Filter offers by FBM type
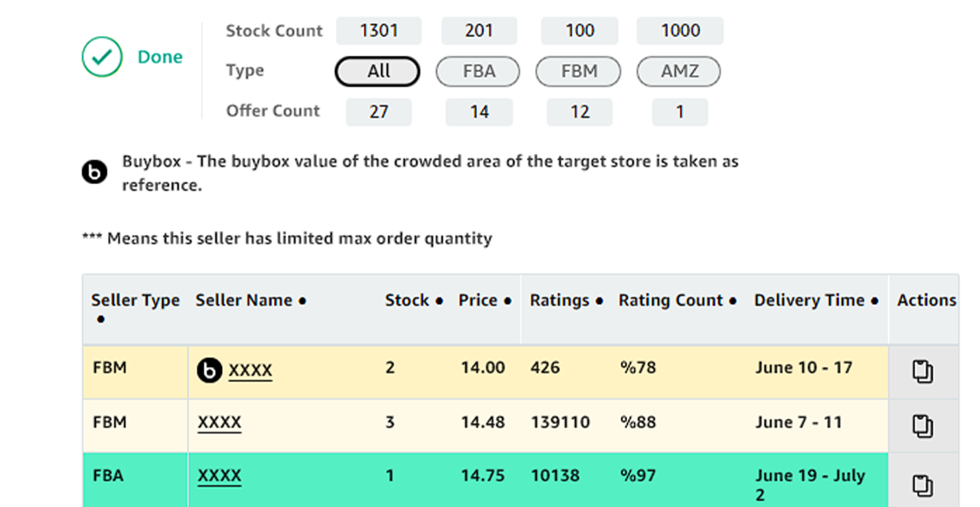The image size is (980, 507). [x=579, y=72]
